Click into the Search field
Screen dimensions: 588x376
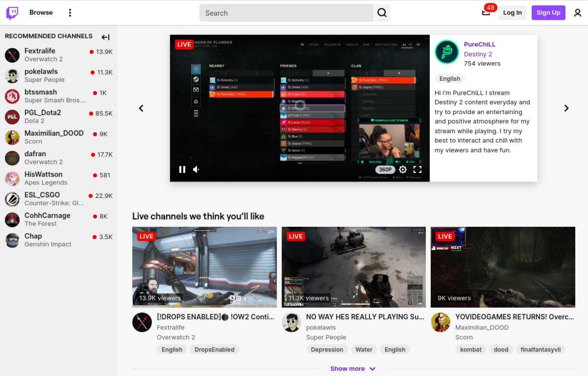click(x=285, y=13)
